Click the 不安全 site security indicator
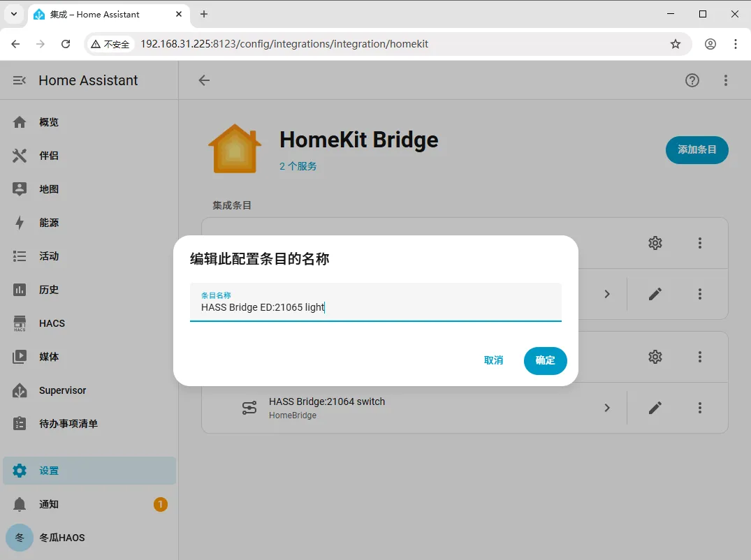Viewport: 751px width, 560px height. point(110,44)
